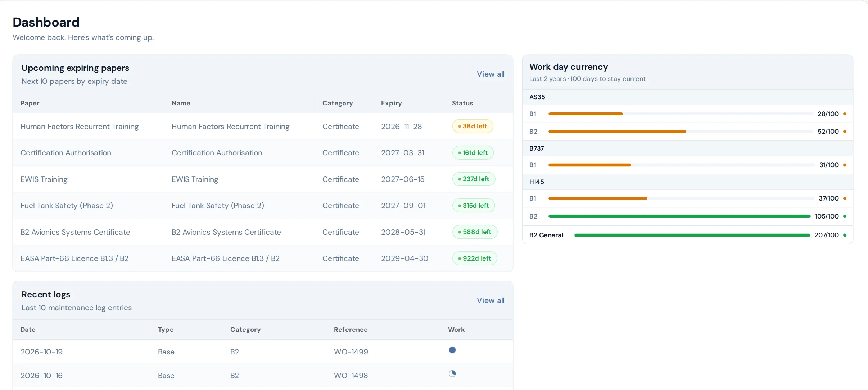
Task: Click the 315d left status badge
Action: 473,206
